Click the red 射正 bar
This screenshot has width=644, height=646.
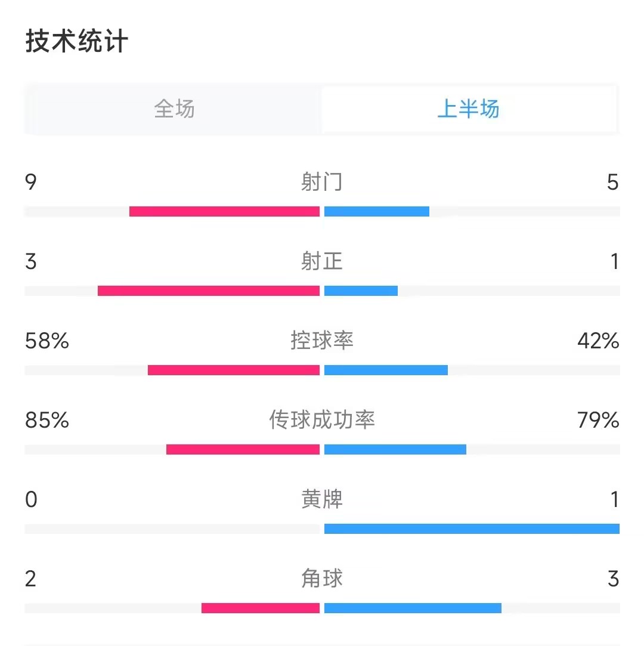click(x=209, y=291)
